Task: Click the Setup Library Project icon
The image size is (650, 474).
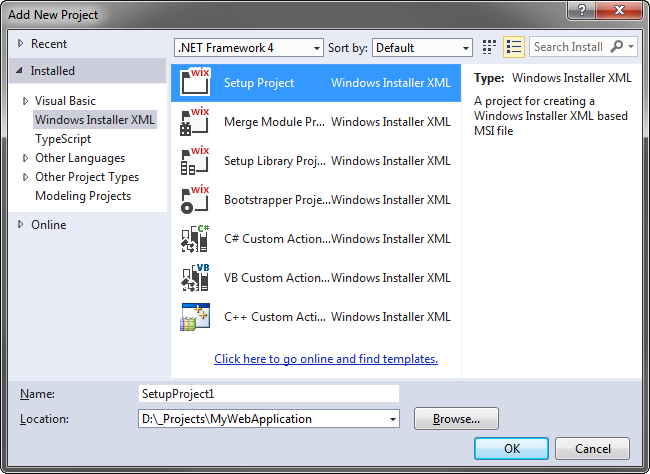Action: click(x=195, y=160)
